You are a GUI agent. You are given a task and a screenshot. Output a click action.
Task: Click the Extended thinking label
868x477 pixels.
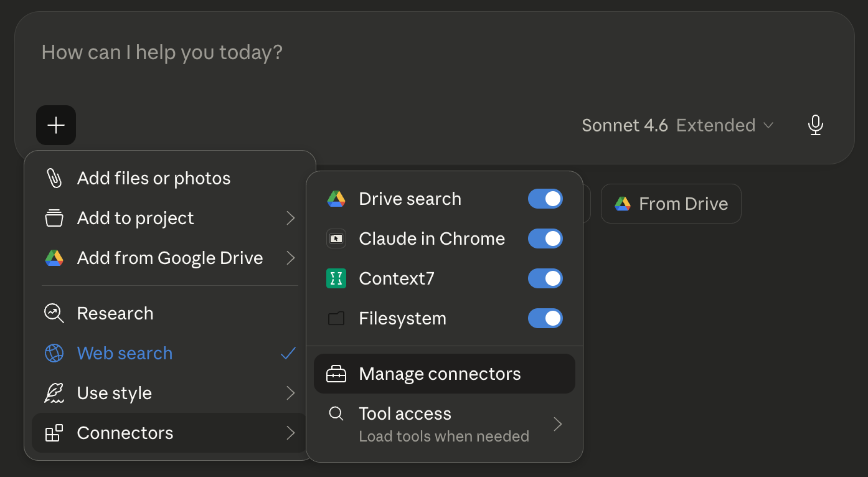715,125
